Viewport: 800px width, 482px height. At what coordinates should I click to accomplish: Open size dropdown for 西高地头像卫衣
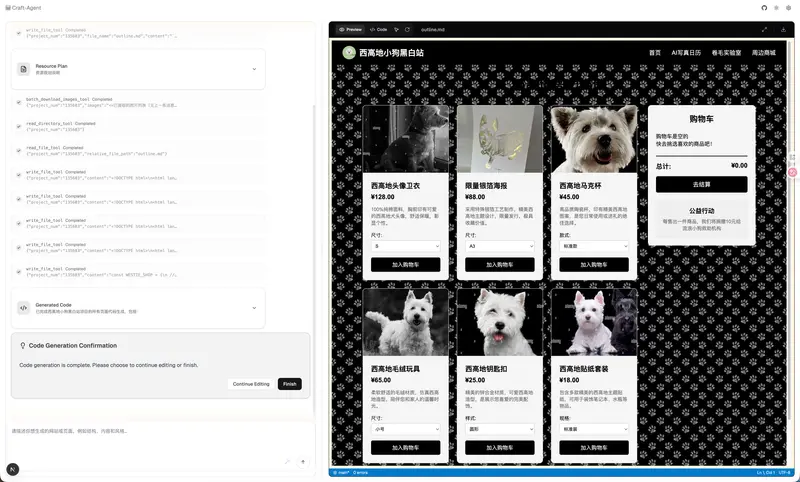(x=405, y=246)
